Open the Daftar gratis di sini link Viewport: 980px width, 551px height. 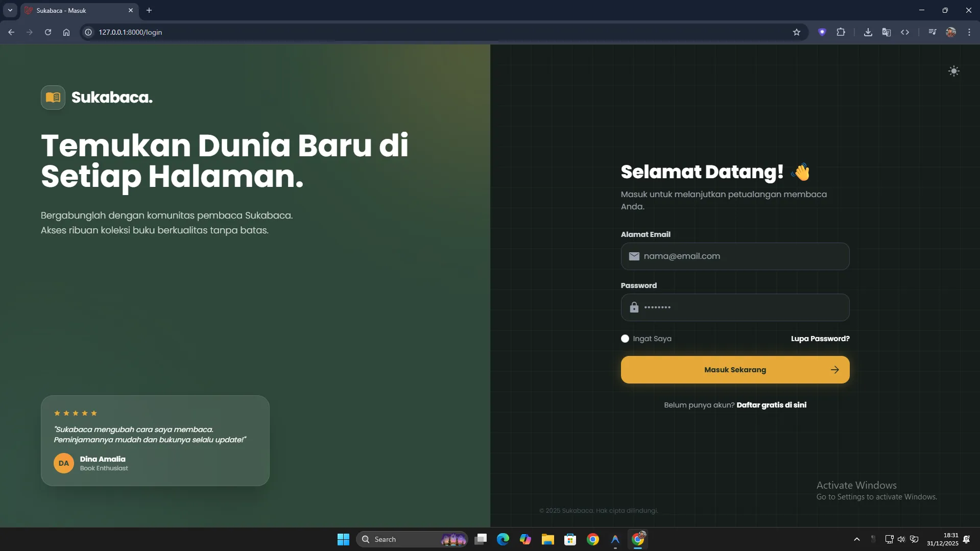click(771, 405)
